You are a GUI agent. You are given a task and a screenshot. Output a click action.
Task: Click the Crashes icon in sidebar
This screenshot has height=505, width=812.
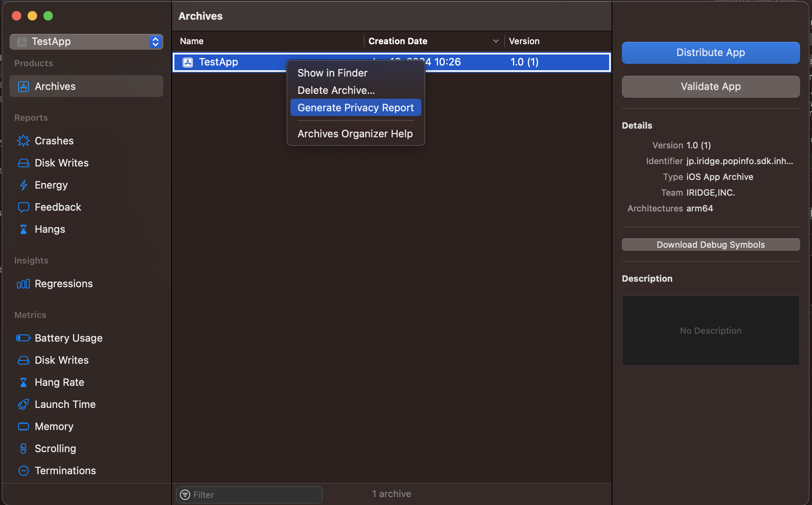pos(23,141)
